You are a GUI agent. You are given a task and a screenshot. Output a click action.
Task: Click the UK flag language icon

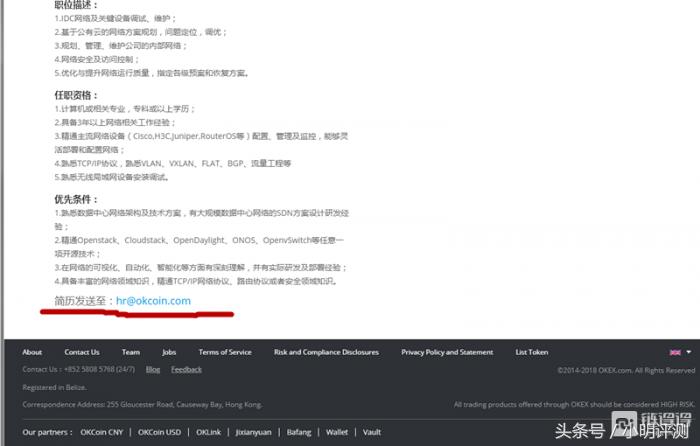coord(675,353)
